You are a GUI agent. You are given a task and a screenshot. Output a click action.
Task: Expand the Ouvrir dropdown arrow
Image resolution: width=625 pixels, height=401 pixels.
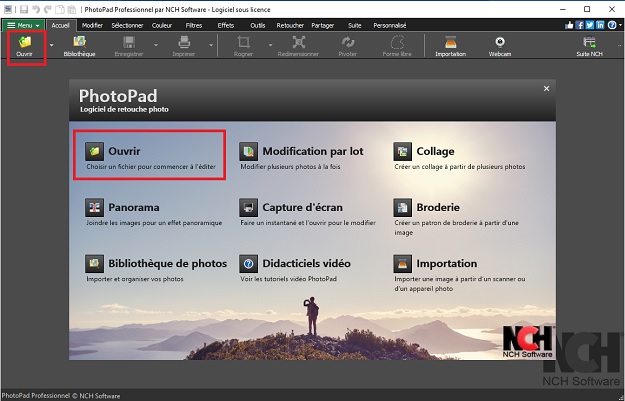[x=51, y=45]
